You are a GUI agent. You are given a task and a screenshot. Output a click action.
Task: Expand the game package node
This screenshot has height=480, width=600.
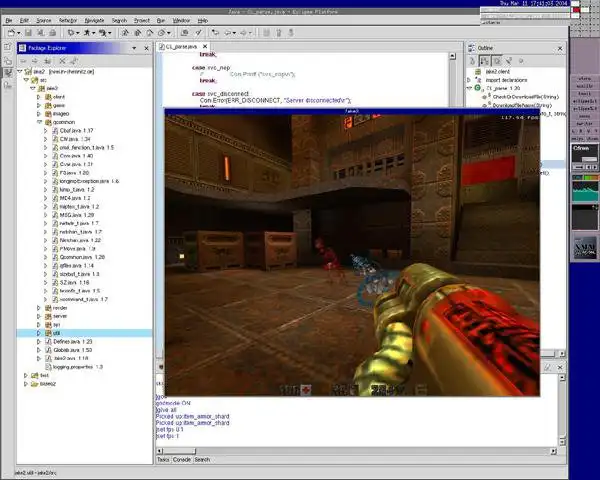[38, 105]
